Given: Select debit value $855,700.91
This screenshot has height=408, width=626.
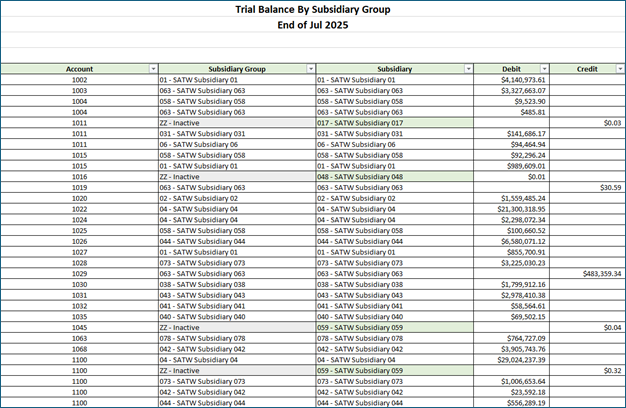Looking at the screenshot, I should (x=511, y=252).
